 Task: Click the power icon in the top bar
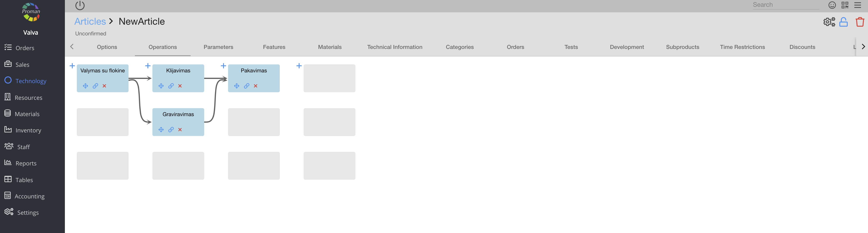(x=80, y=5)
